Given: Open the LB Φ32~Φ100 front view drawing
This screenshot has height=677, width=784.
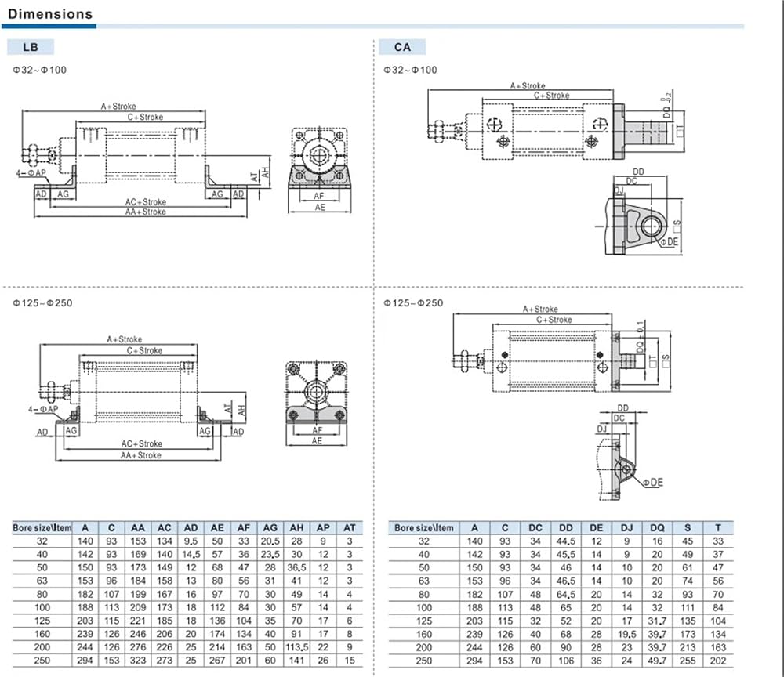Looking at the screenshot, I should [x=320, y=170].
